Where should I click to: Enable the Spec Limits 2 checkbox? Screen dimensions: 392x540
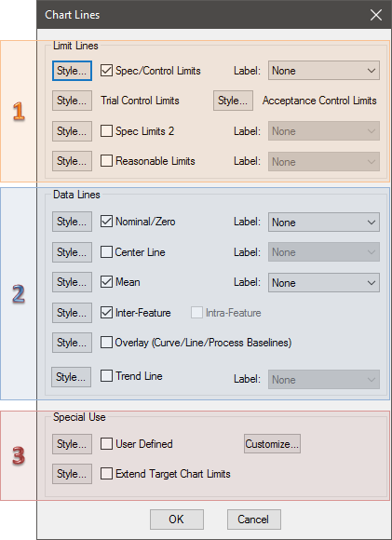pos(106,131)
